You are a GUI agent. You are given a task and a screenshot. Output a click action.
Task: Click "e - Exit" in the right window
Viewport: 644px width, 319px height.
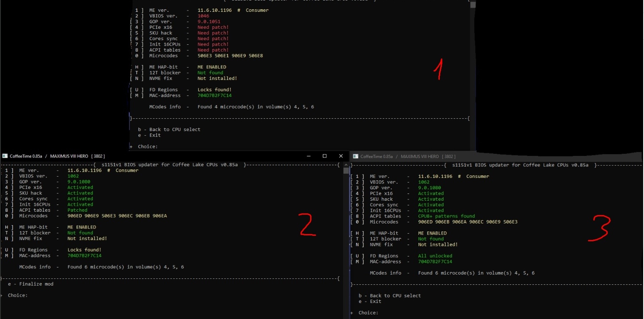(x=370, y=301)
